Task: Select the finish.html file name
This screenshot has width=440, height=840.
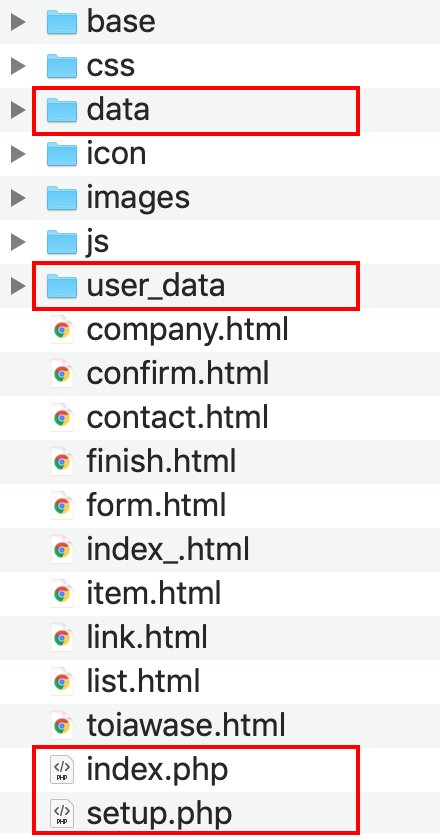Action: coord(161,462)
